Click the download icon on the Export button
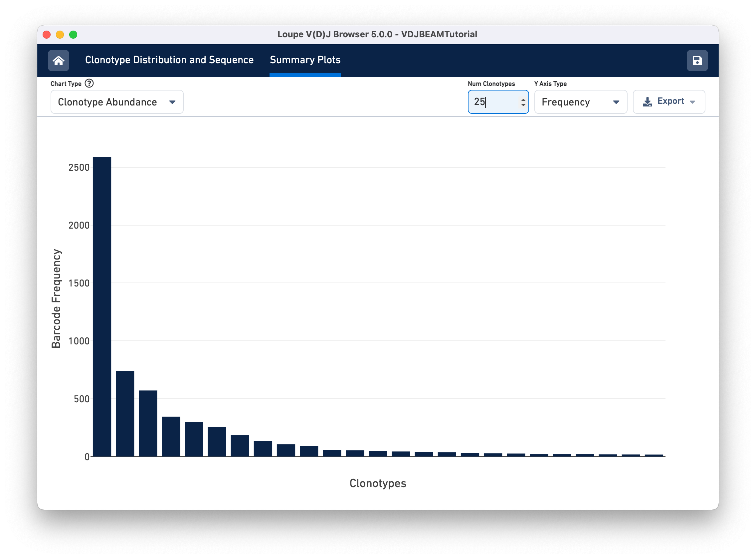 tap(647, 101)
